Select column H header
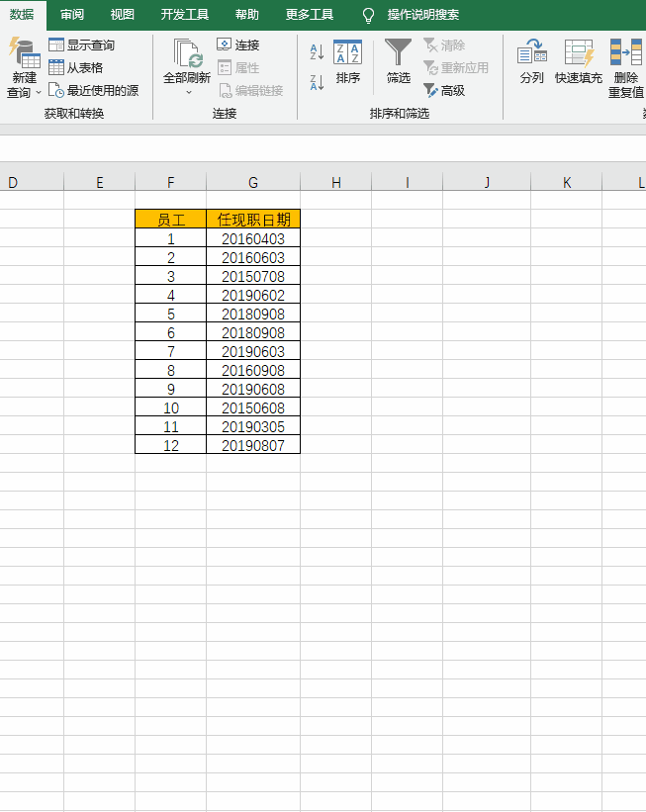 click(x=335, y=182)
